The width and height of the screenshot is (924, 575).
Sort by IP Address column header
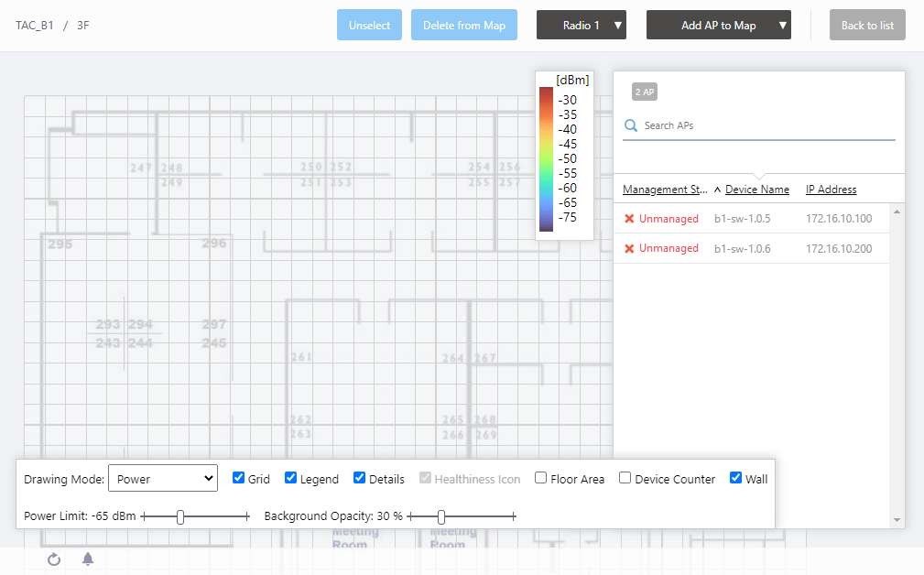click(x=831, y=190)
